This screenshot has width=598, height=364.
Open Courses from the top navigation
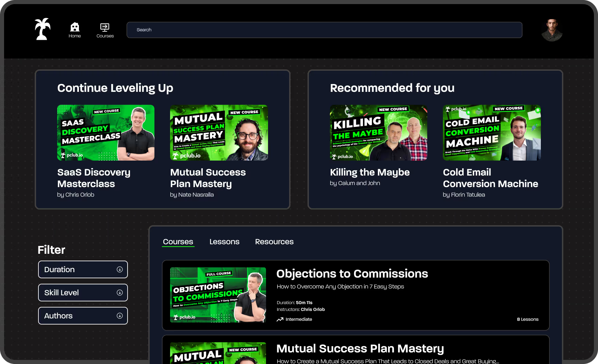pos(105,30)
